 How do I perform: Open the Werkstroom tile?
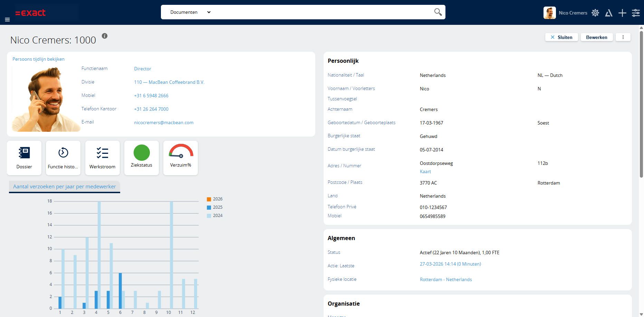pyautogui.click(x=103, y=158)
